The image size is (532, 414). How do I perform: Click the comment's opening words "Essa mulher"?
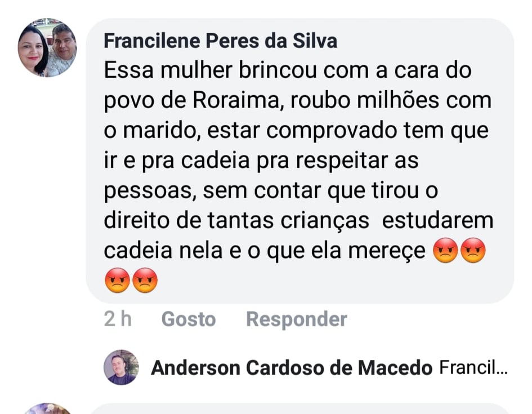[159, 71]
